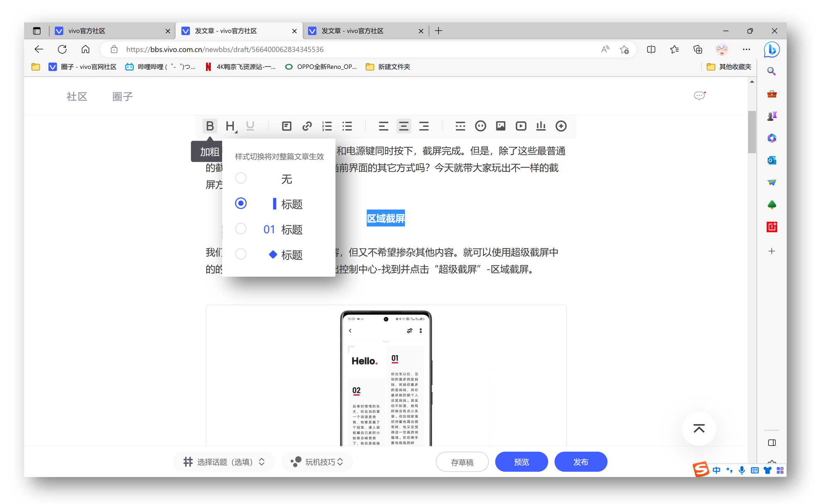
Task: Select the vertical-bar 标题 style radio
Action: 241,203
